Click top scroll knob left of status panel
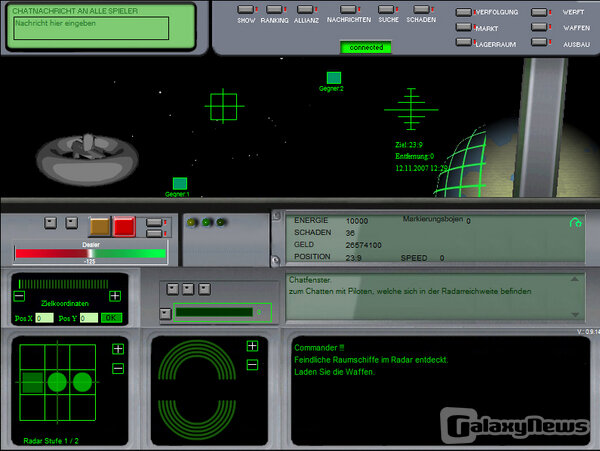This screenshot has height=451, width=600. 276,216
